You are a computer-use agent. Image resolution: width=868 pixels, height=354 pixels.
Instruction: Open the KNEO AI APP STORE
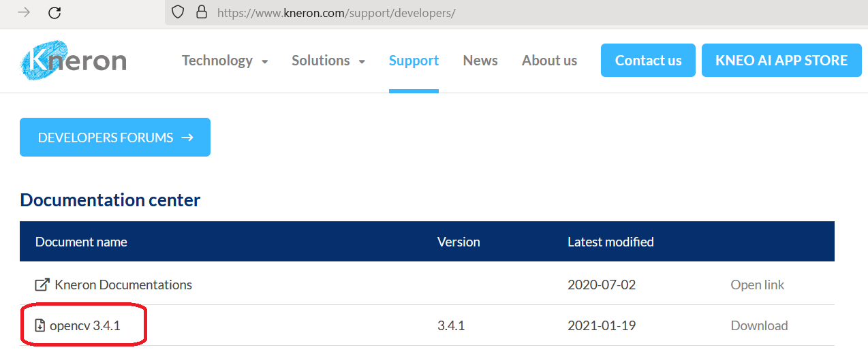click(781, 61)
